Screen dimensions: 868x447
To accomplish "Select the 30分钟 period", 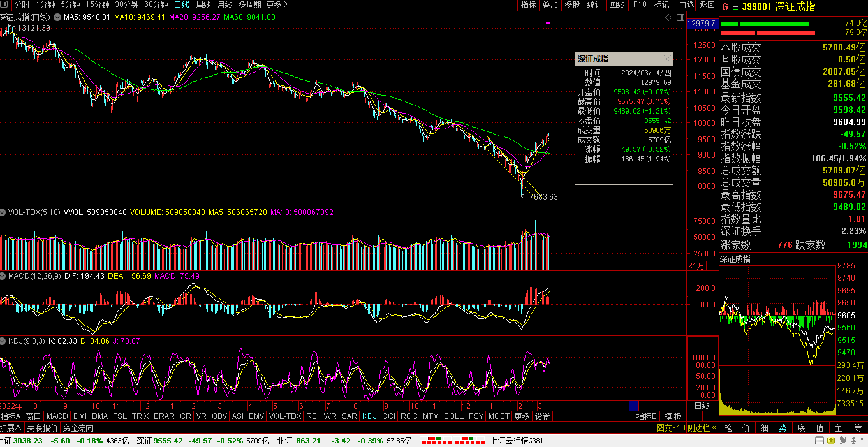I will click(127, 4).
